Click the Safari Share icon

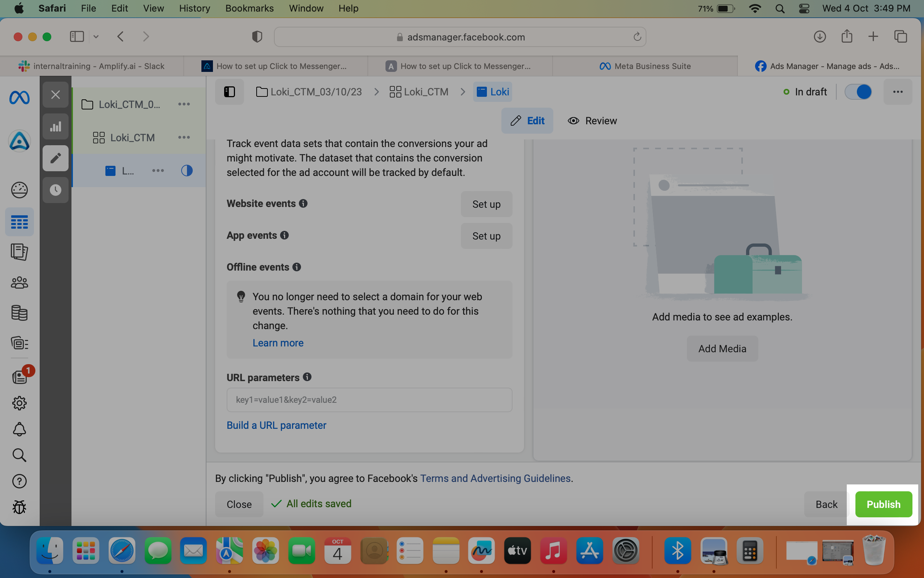coord(847,36)
